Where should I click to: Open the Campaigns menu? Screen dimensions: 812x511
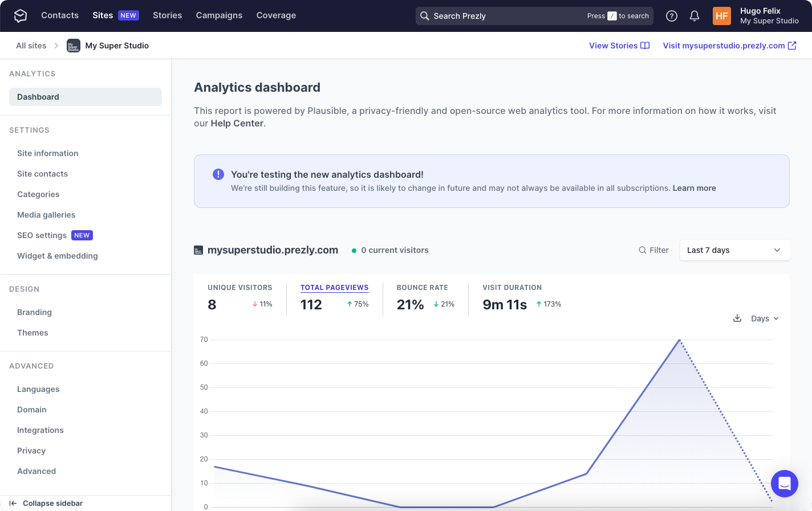[x=219, y=15]
